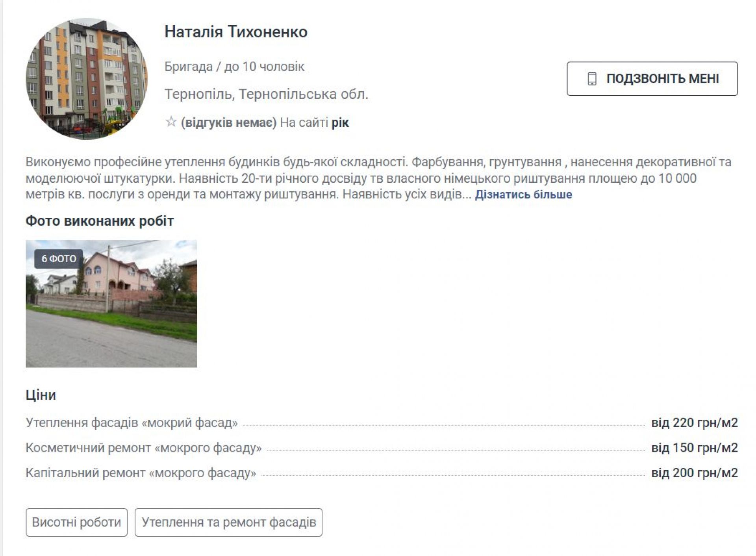Click Косметичний ремонт «мокрого фасаду» row
Viewport: 756px width, 556px height.
[144, 448]
